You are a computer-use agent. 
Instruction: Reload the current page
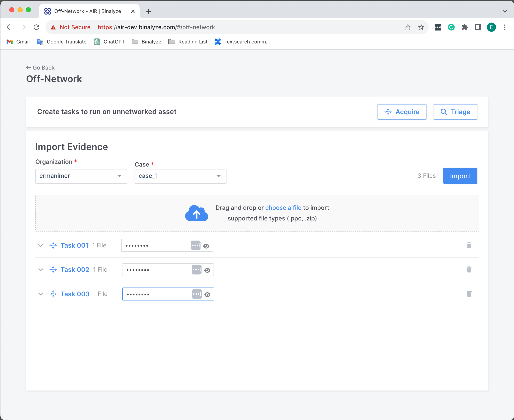pyautogui.click(x=37, y=27)
